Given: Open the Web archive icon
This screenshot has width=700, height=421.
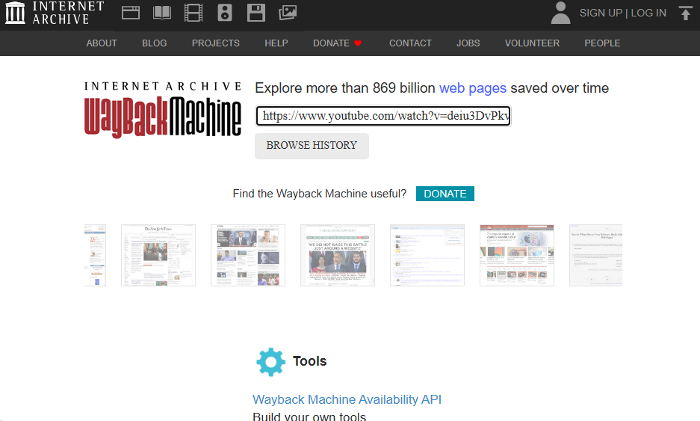Looking at the screenshot, I should pyautogui.click(x=131, y=13).
